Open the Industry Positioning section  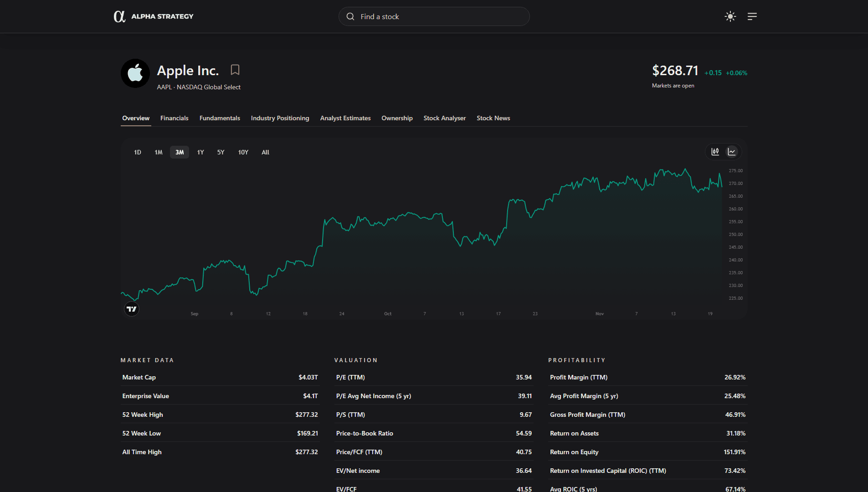click(280, 118)
